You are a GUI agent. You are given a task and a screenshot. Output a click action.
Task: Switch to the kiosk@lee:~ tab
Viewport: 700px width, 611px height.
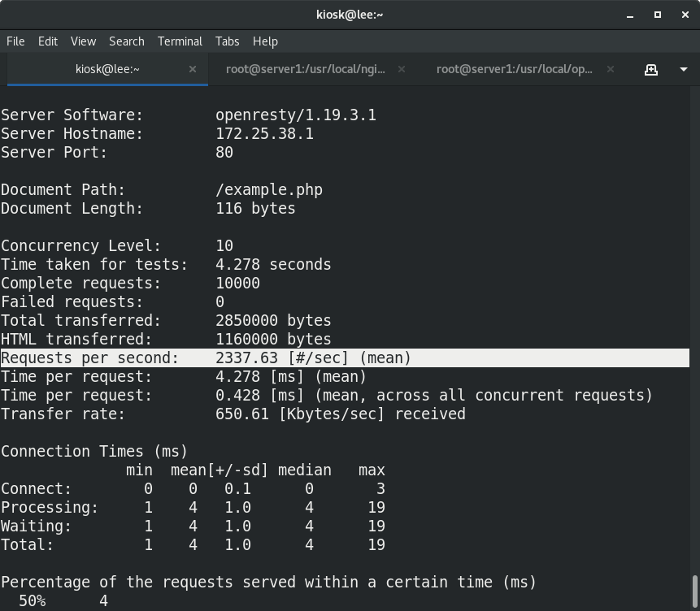click(107, 69)
